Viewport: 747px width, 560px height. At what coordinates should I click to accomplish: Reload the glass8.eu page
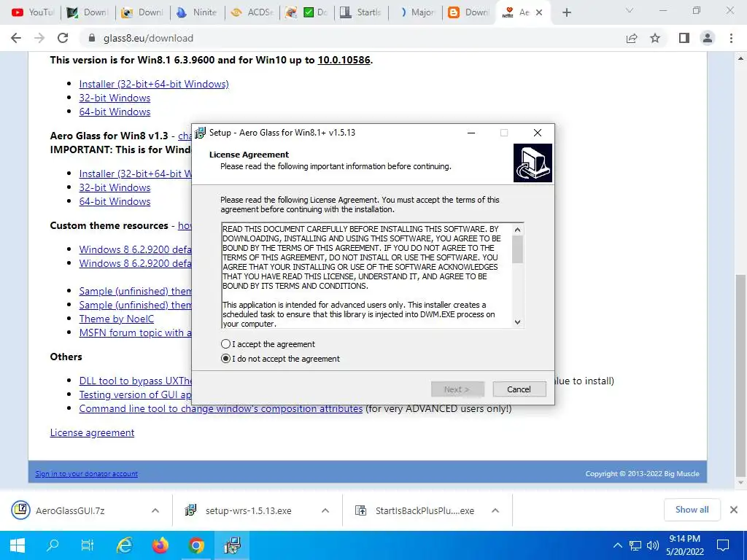(x=63, y=38)
